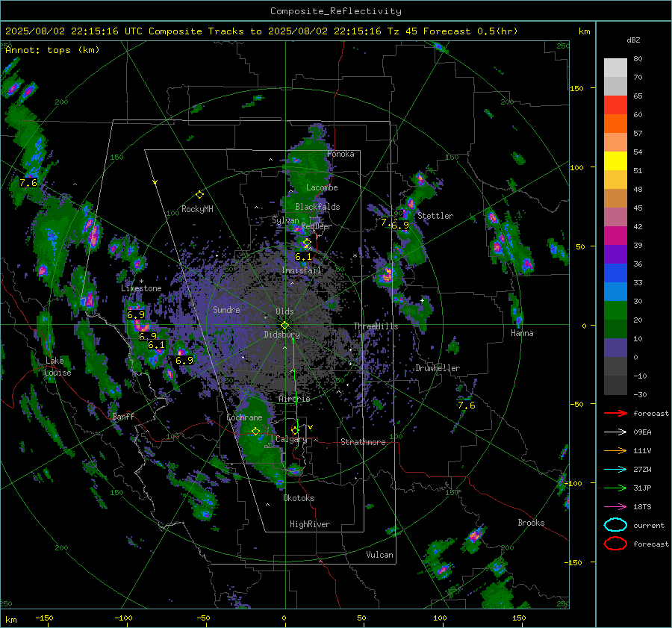
Task: Pick the red swatch in dBZ scale
Action: pos(615,105)
